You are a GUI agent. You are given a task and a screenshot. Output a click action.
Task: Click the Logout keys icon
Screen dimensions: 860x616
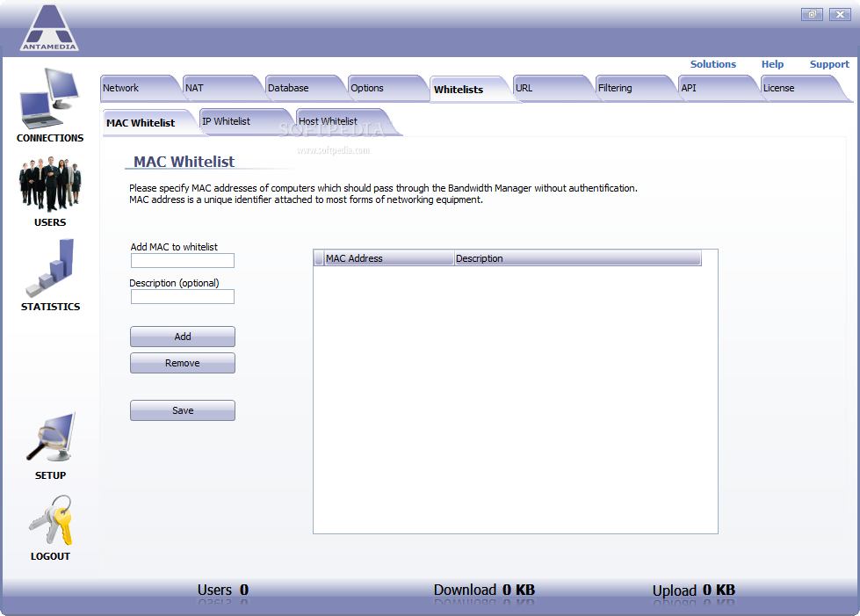[x=50, y=520]
